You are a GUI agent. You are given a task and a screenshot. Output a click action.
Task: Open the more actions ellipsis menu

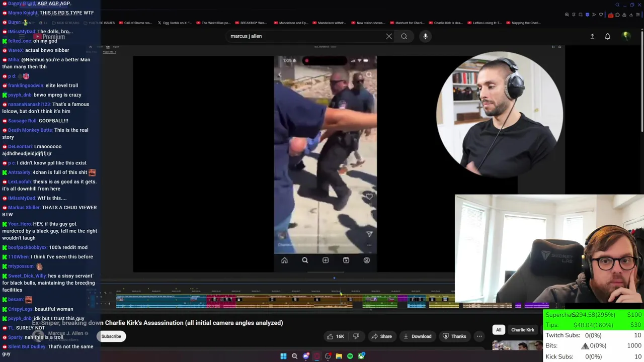tap(479, 336)
